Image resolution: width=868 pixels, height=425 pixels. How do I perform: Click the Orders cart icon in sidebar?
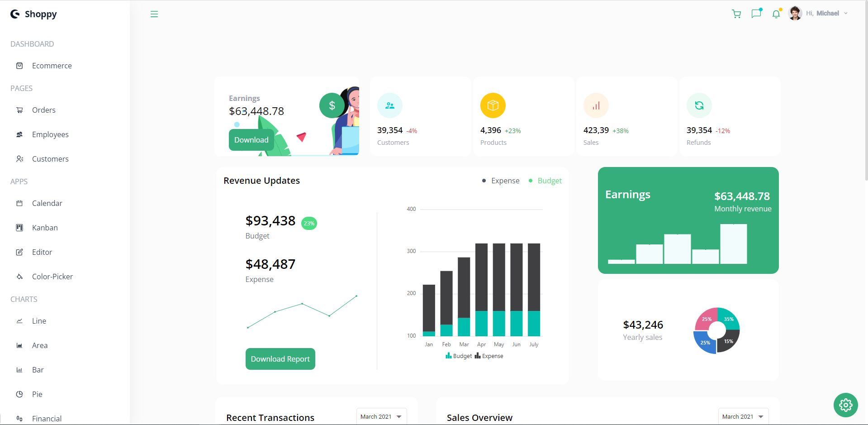(x=19, y=110)
